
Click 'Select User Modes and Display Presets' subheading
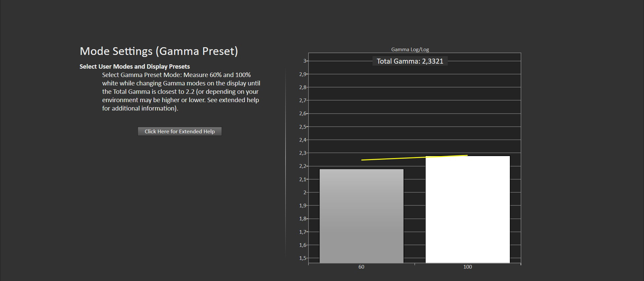point(135,67)
